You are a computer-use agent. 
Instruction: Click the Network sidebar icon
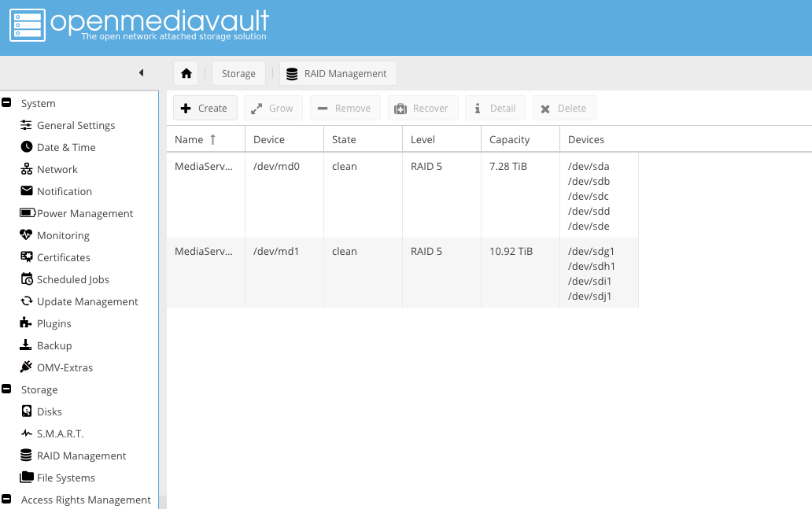[27, 169]
